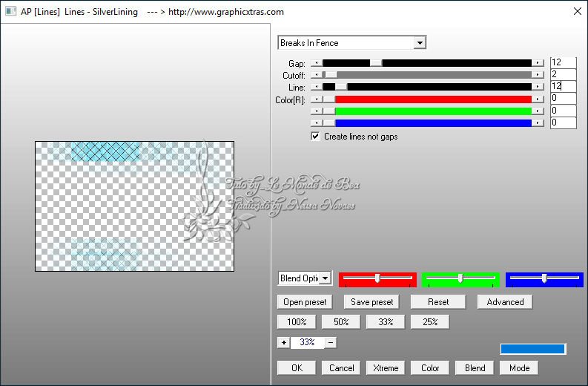Click the red Color slider right arrow
Viewport: 588px width, 386px height.
point(538,99)
